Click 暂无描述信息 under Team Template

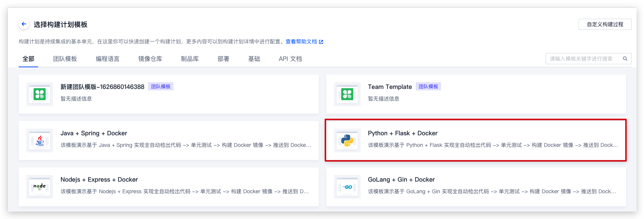click(383, 99)
